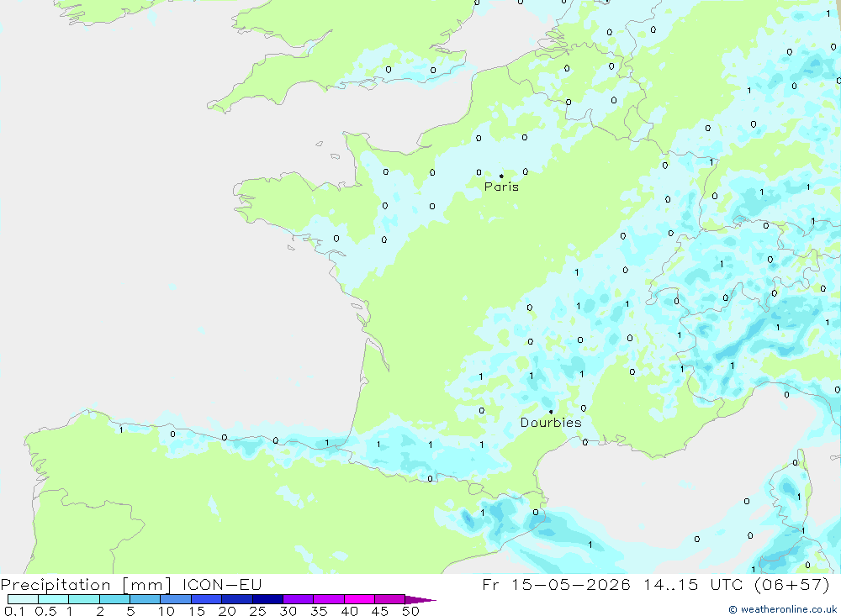This screenshot has height=616, width=841.
Task: Select the black dot marker above Dourbies label
Action: point(551,412)
